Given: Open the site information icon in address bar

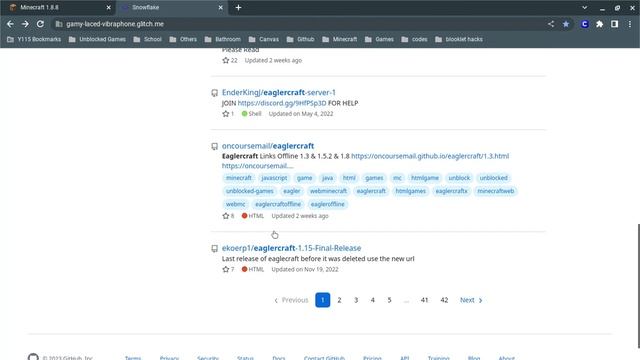Looking at the screenshot, I should tap(59, 24).
